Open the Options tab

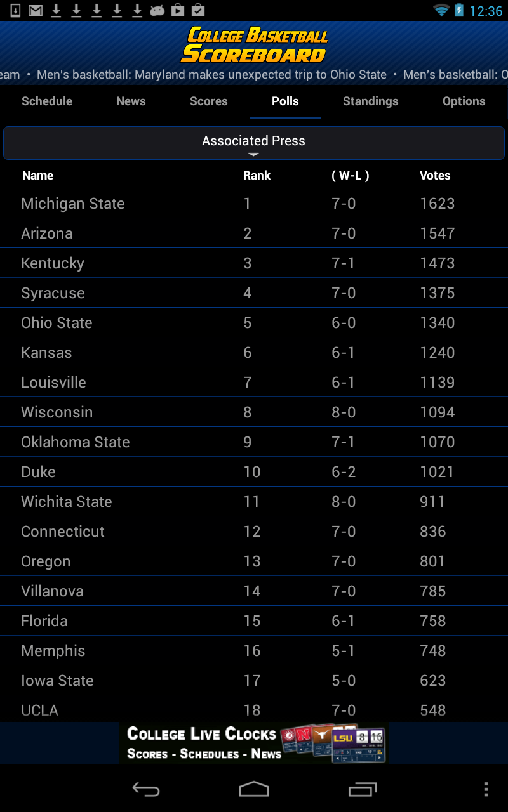point(464,101)
